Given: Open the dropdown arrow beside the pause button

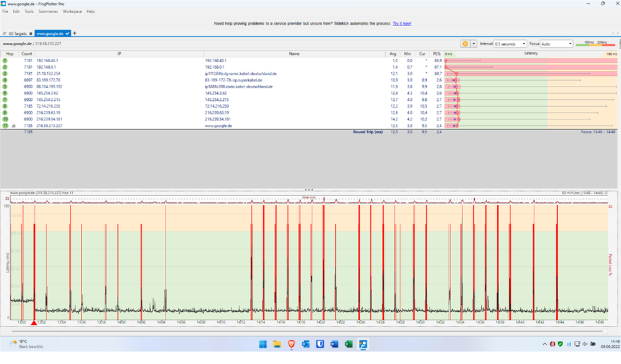Looking at the screenshot, I should click(x=474, y=44).
